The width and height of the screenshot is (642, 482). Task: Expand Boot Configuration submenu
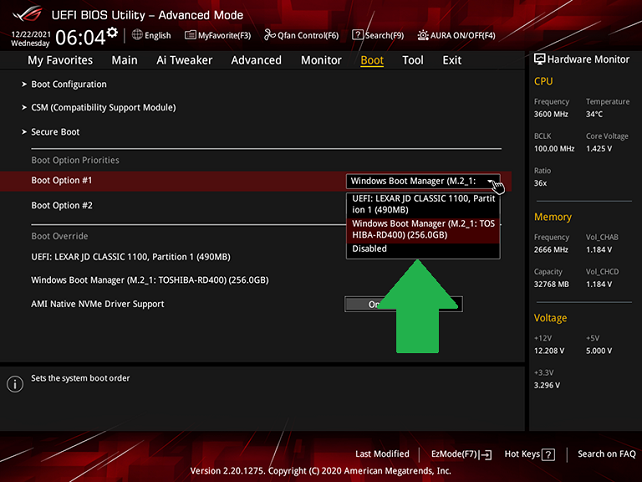tap(69, 84)
